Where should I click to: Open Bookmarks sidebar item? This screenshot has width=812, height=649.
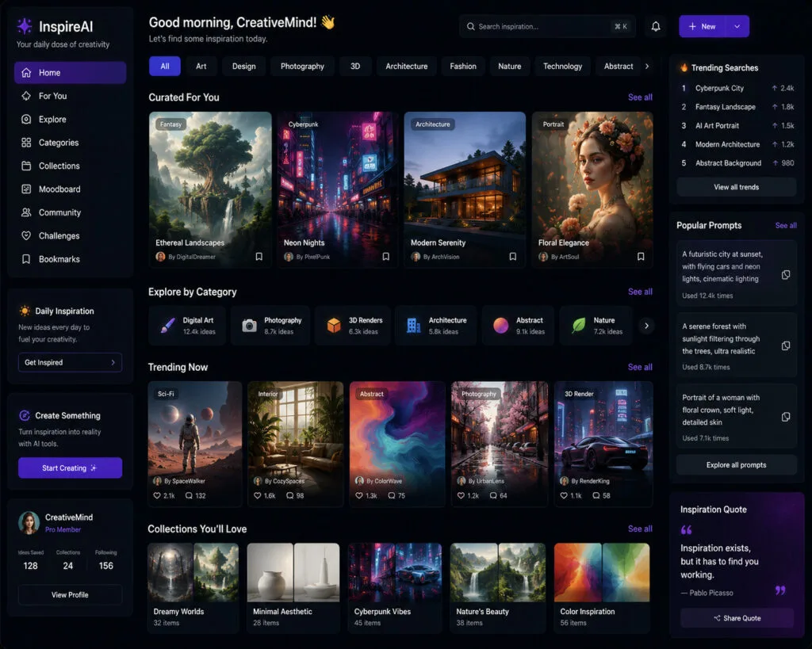click(70, 259)
